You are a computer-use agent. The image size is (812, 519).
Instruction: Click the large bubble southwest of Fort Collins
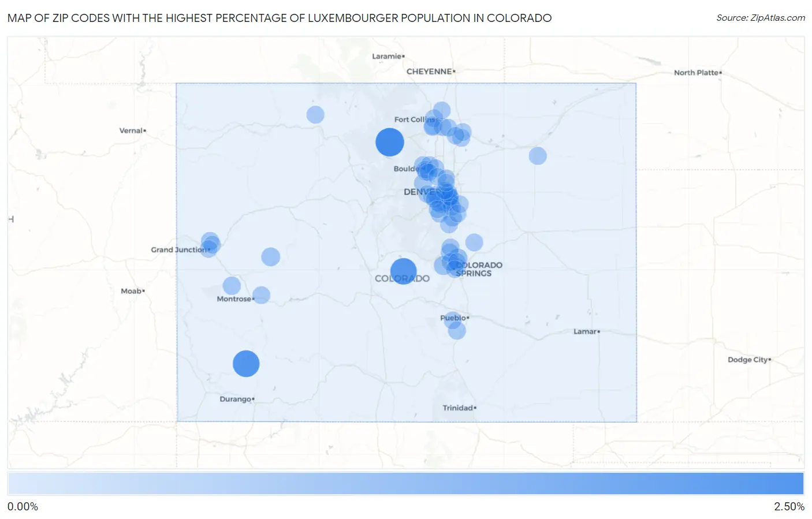(390, 142)
